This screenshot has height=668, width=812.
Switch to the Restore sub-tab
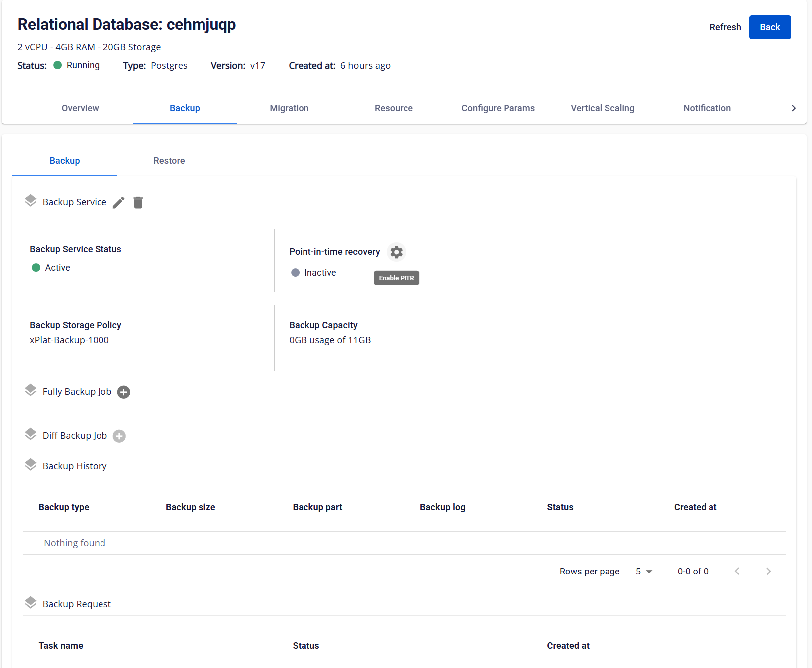point(169,161)
